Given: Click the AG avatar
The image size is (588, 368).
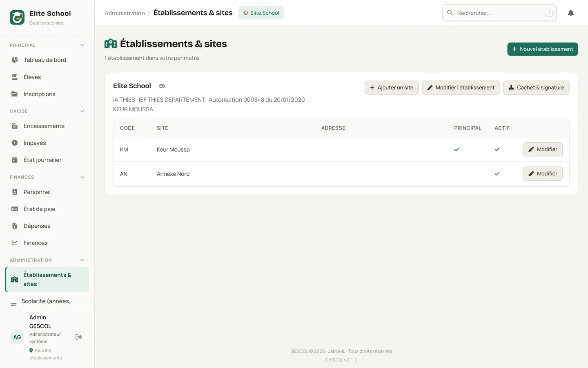Looking at the screenshot, I should (17, 337).
